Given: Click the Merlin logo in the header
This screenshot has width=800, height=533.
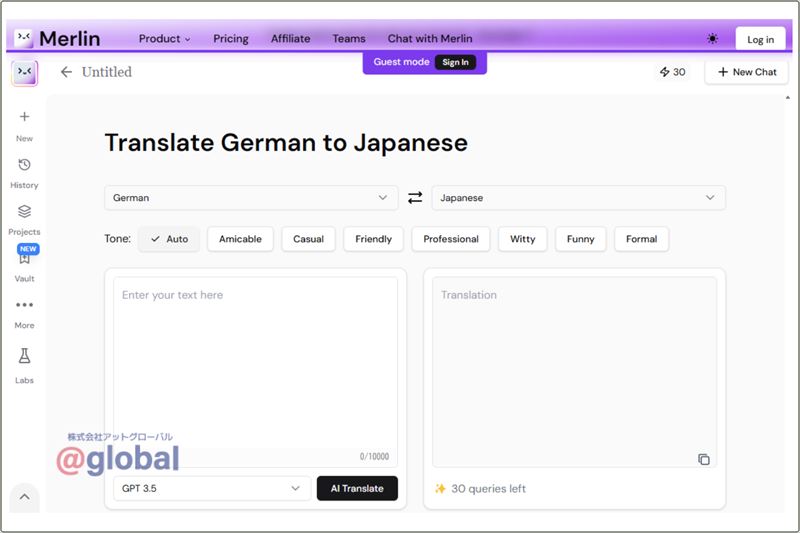Looking at the screenshot, I should [57, 39].
